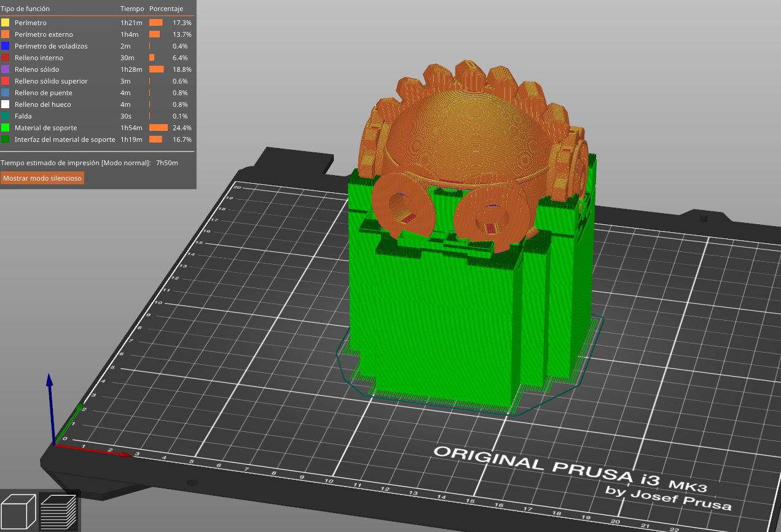Image resolution: width=781 pixels, height=532 pixels.
Task: Click the red Relleno sólido superior swatch
Action: tap(5, 80)
